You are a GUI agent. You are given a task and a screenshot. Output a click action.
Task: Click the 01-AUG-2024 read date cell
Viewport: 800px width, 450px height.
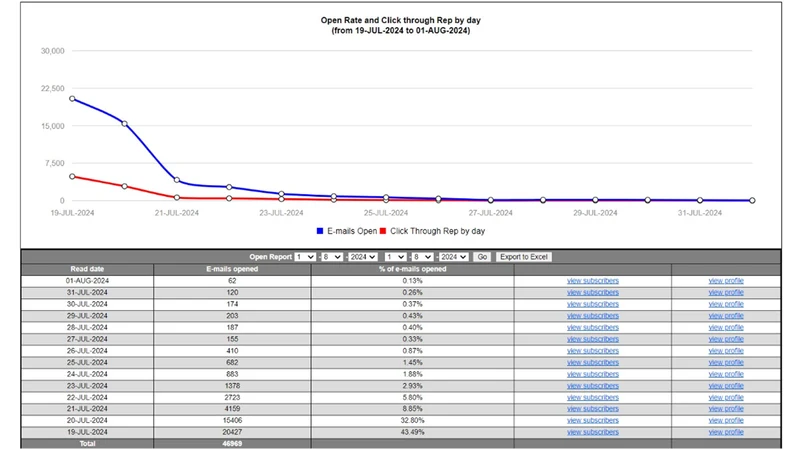pos(87,281)
